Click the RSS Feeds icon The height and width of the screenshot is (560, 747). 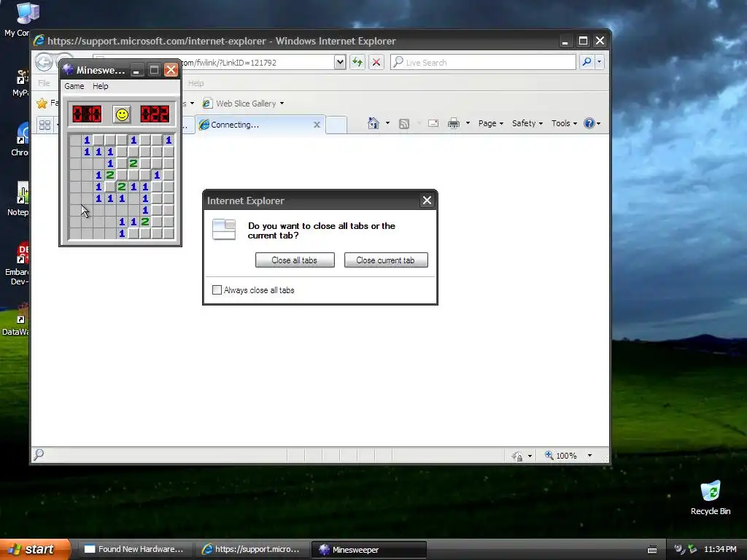[x=404, y=124]
